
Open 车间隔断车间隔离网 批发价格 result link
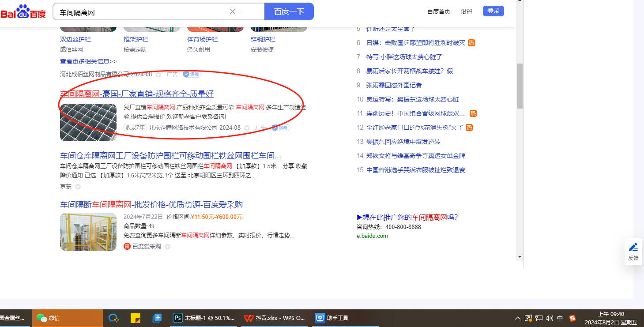pos(151,205)
